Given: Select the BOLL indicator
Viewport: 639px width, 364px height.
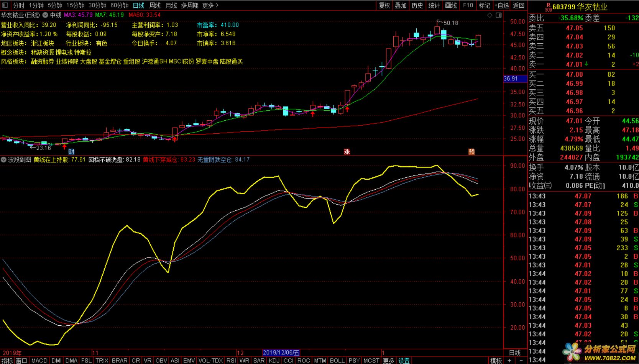Looking at the screenshot, I should 337,361.
